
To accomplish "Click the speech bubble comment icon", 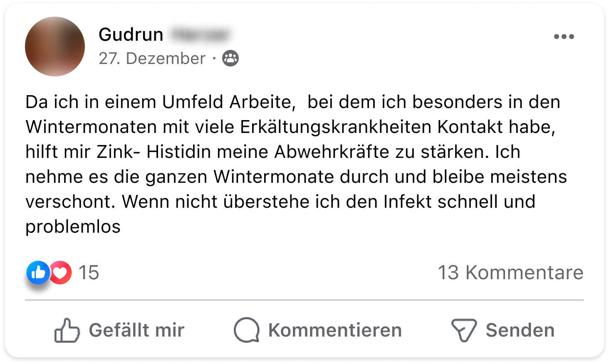I will click(247, 330).
